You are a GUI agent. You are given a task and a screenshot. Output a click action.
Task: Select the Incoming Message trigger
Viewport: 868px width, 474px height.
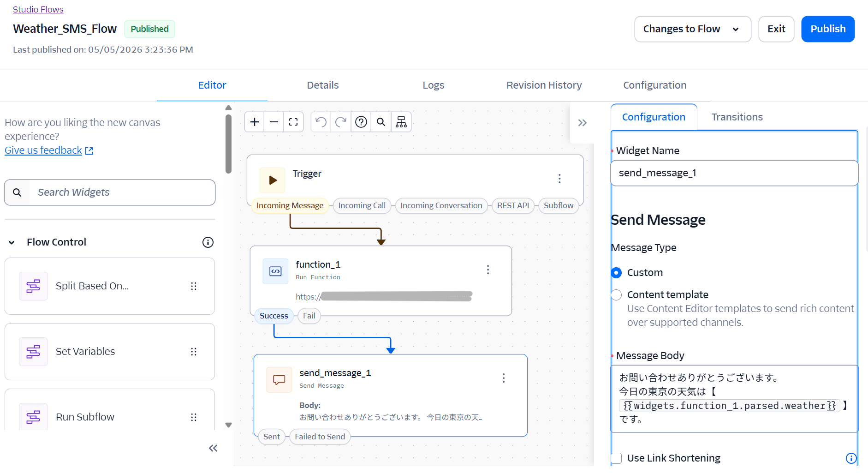290,205
